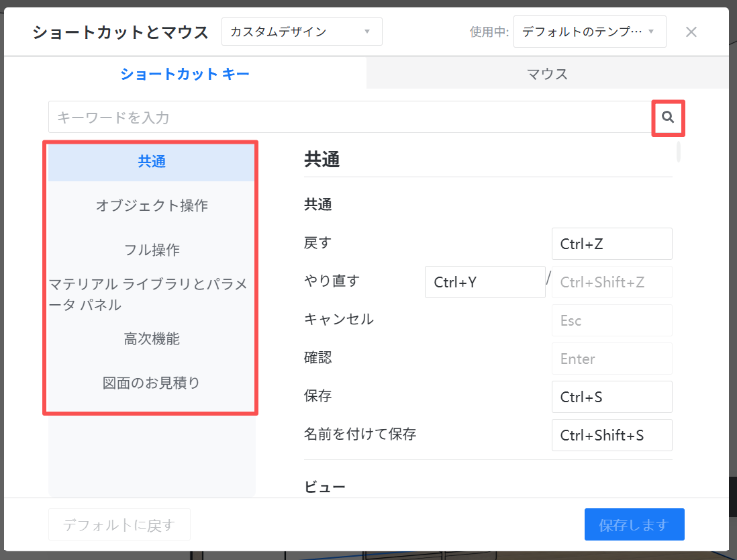Switch to the マウス tab
737x560 pixels.
[548, 74]
